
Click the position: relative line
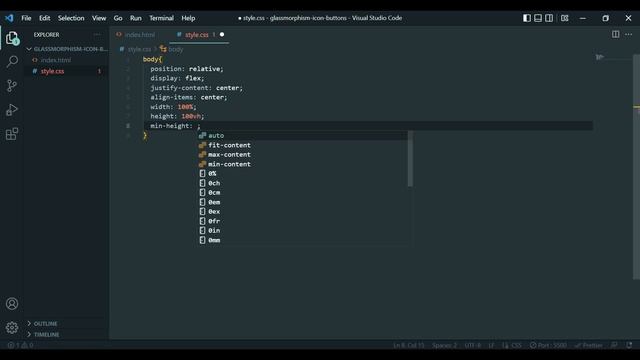tap(187, 69)
